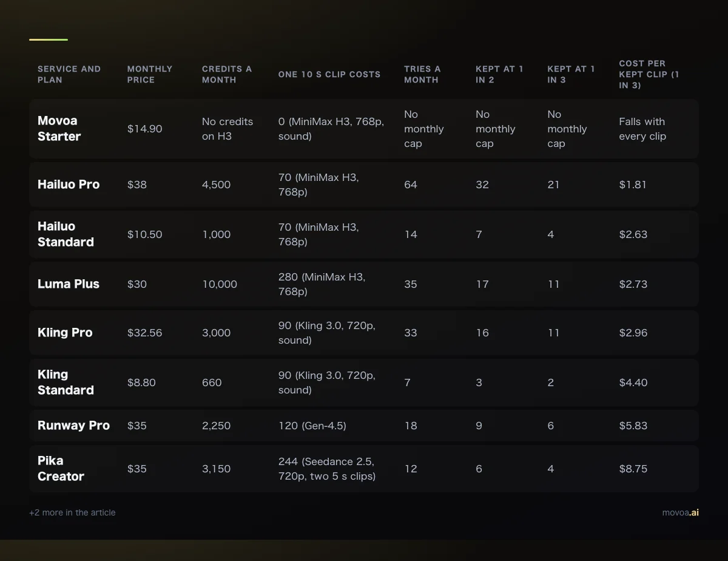Image resolution: width=728 pixels, height=561 pixels.
Task: Click the "Service and plan" column header
Action: pyautogui.click(x=69, y=74)
